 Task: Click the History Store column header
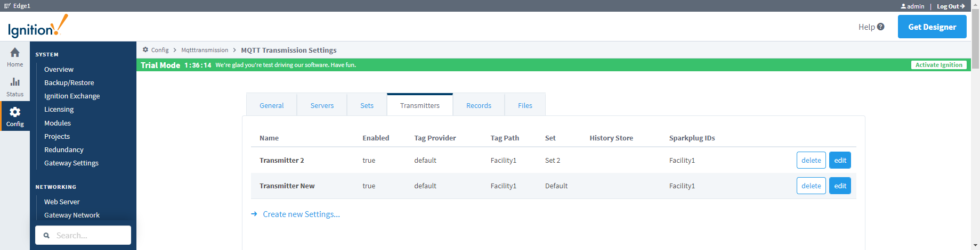click(x=611, y=138)
